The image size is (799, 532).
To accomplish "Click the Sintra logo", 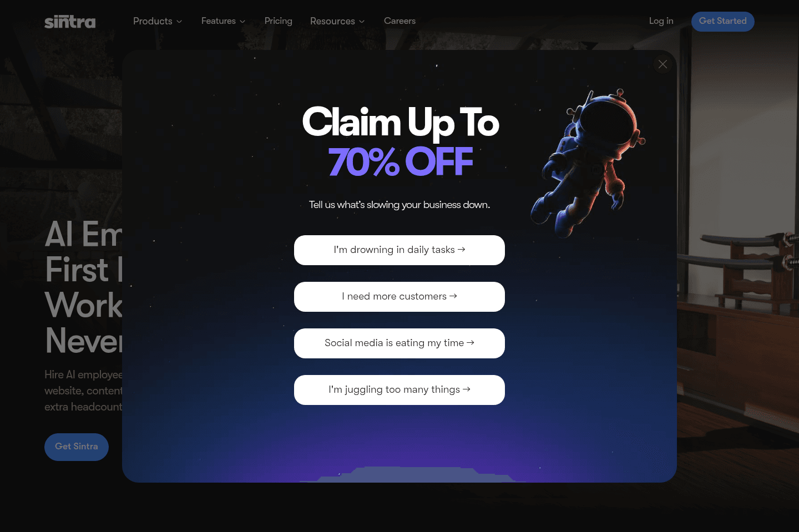I will click(70, 22).
